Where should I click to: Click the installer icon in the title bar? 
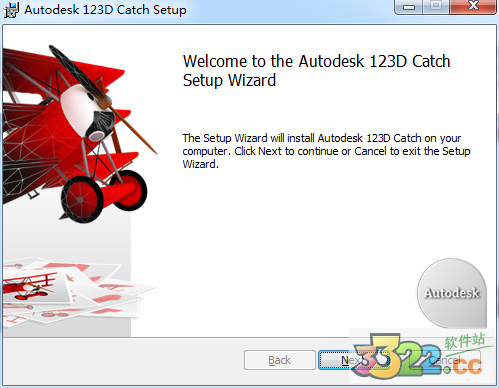coord(11,10)
